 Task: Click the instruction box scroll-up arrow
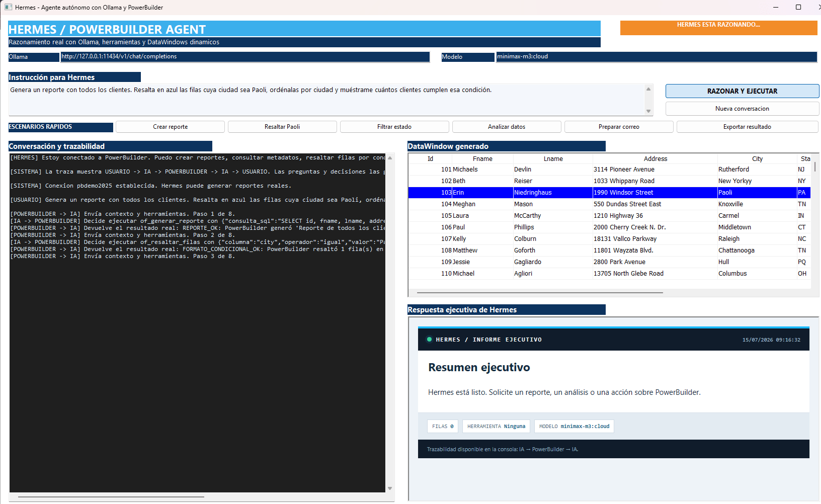pos(648,89)
